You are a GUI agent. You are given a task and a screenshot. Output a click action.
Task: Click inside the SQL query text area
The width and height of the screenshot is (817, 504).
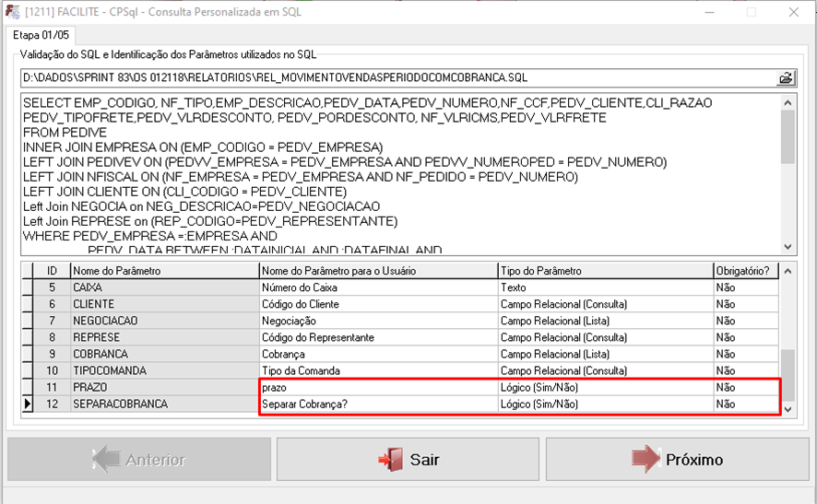click(x=397, y=173)
